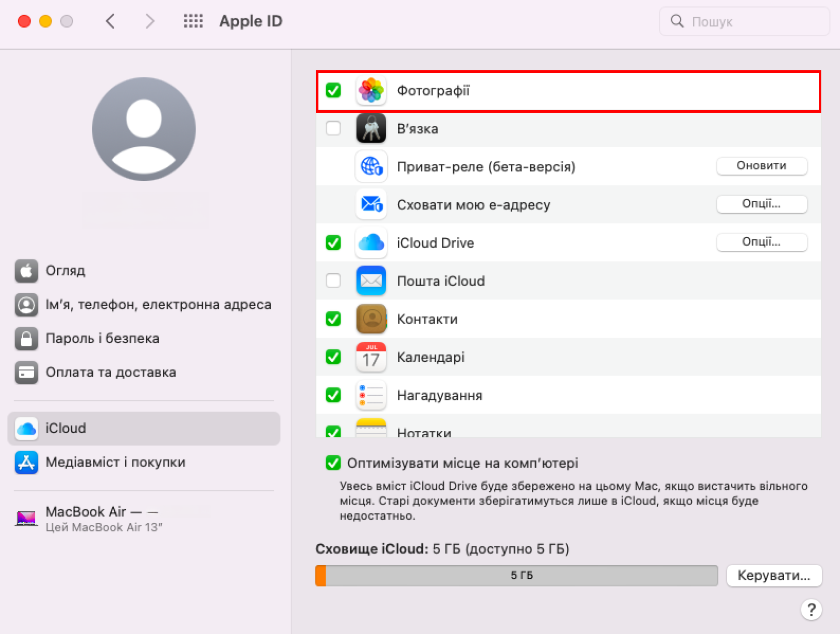
Task: Click the В'язка keychain icon
Action: pyautogui.click(x=371, y=128)
